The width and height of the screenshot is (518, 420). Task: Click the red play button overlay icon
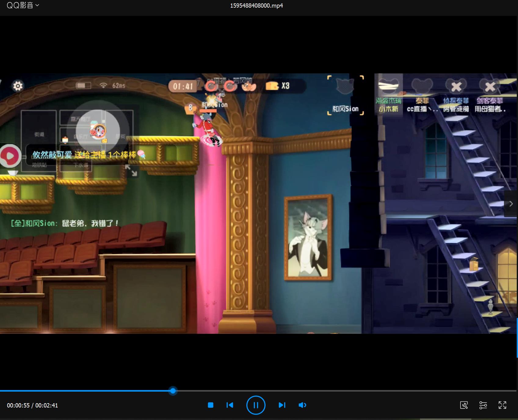pos(10,156)
